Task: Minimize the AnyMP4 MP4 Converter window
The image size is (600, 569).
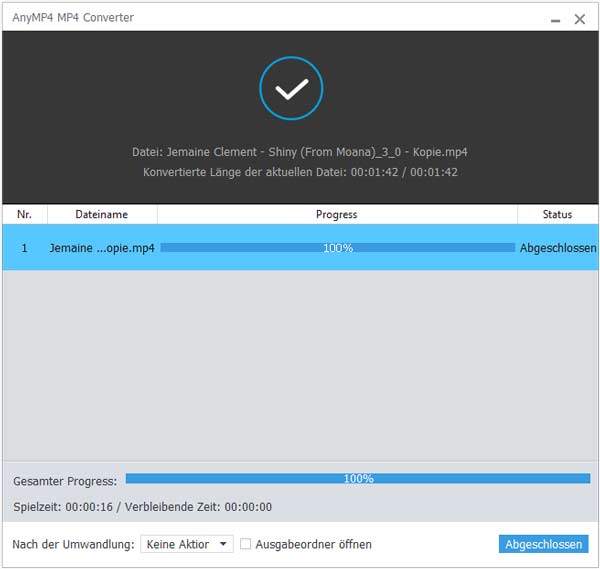Action: point(555,19)
